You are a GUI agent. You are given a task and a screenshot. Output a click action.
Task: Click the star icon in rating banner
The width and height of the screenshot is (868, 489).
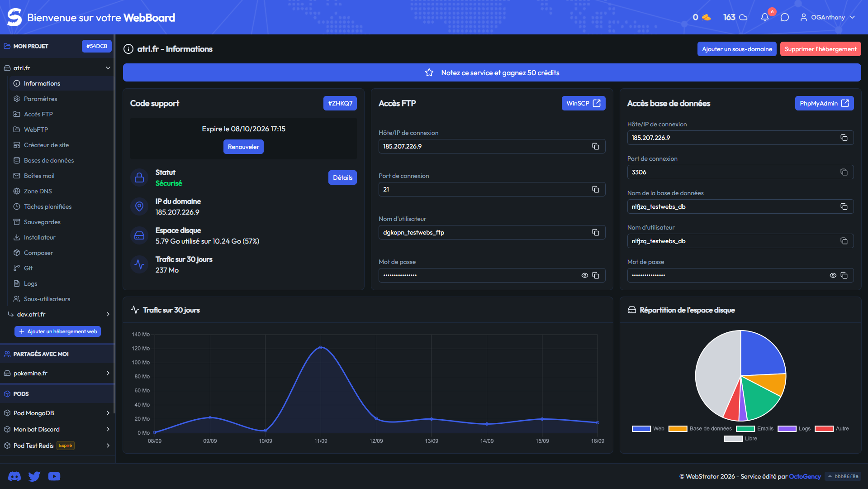[x=429, y=72]
